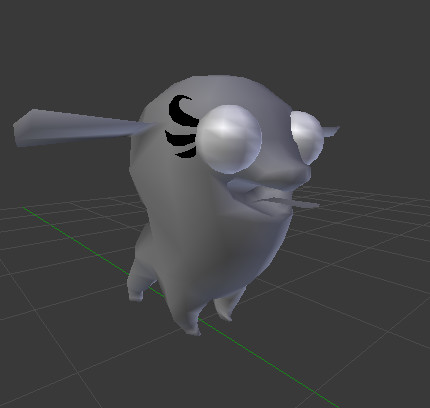Click the small ear behind the right eye
Image resolution: width=430 pixels, height=408 pixels.
click(x=330, y=131)
